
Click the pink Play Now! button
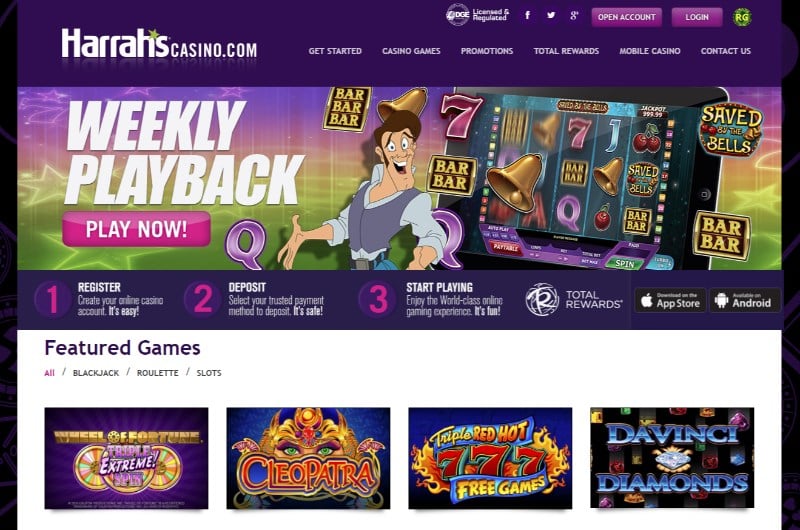point(136,229)
